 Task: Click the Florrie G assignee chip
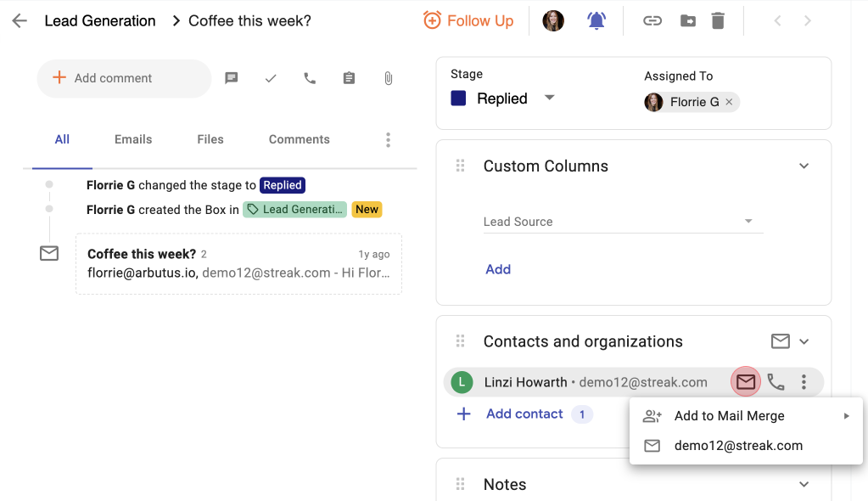[691, 102]
